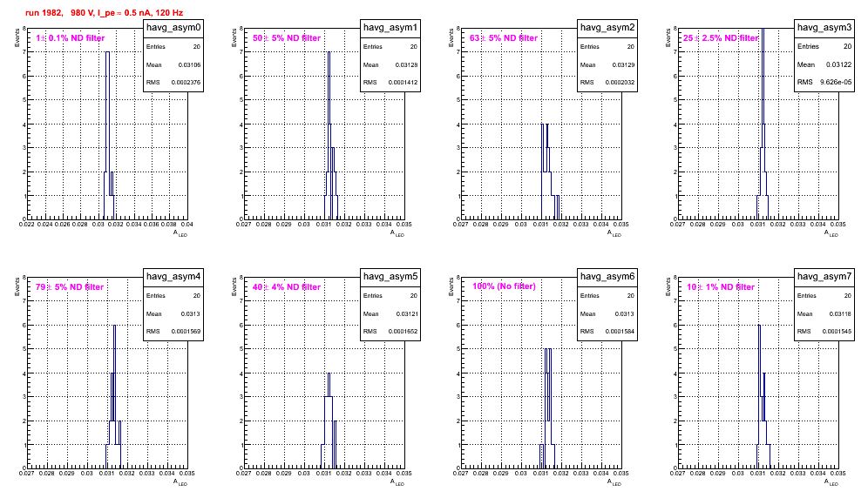Click the Entries row in havg_asym0 box
Viewport: 868px width, 498px height.
(x=173, y=47)
